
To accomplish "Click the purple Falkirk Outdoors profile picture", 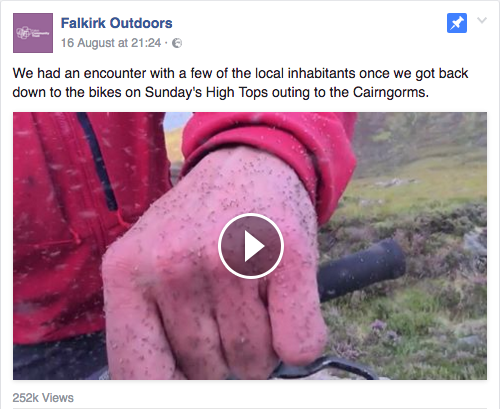I will 33,33.
